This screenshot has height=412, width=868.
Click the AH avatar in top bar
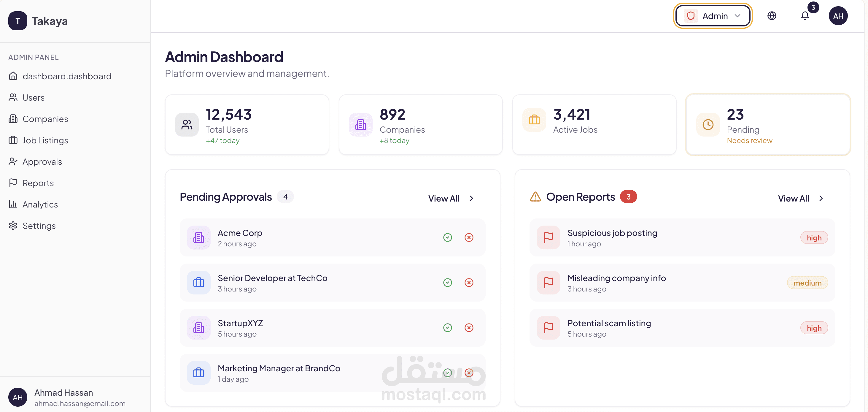(838, 16)
